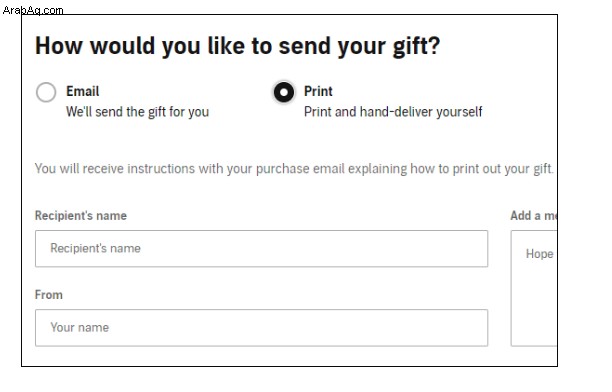Click into the message box starting with Hope
Screen dimensions: 612x392
point(534,288)
